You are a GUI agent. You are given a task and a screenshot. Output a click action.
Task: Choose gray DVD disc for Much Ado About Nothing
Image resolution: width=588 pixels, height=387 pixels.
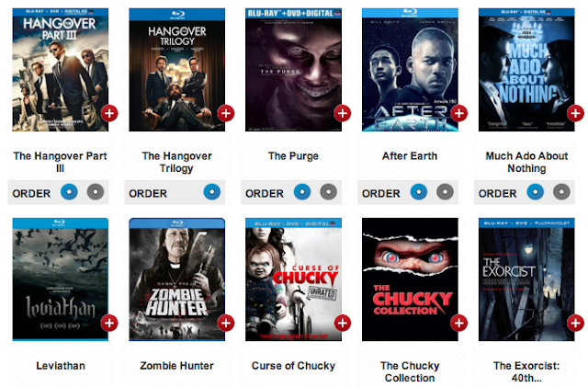pyautogui.click(x=561, y=192)
